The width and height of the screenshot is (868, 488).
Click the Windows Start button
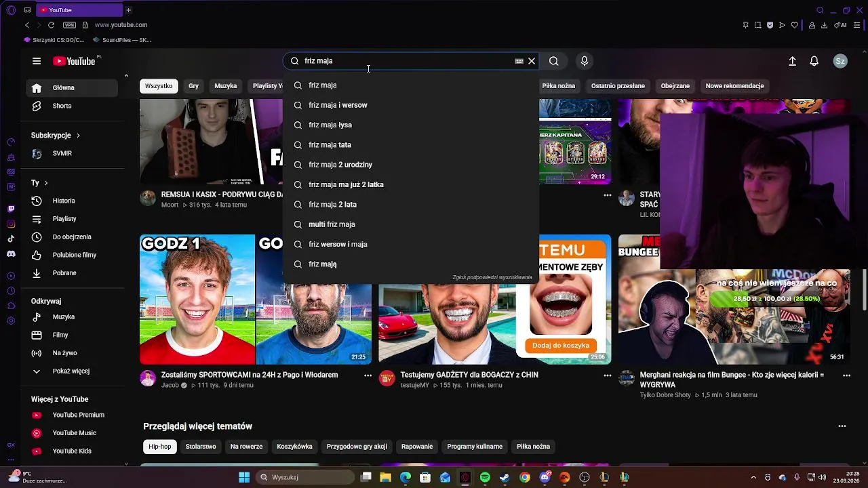[x=244, y=478]
